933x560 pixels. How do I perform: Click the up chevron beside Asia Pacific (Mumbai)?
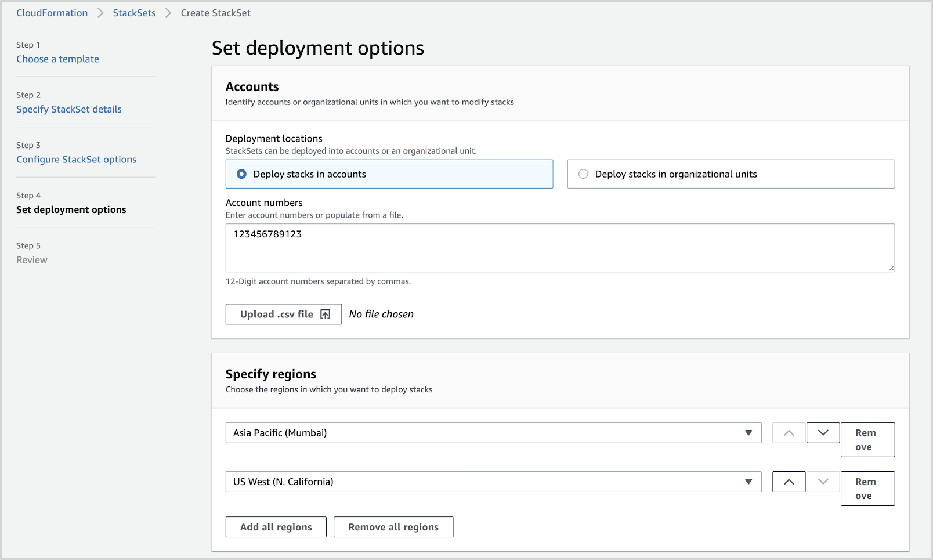coord(788,432)
